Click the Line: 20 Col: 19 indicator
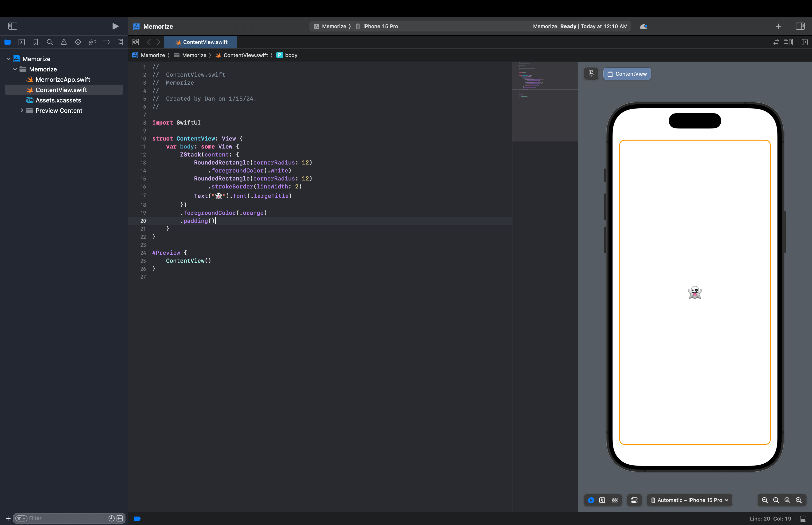The width and height of the screenshot is (812, 525). 770,518
